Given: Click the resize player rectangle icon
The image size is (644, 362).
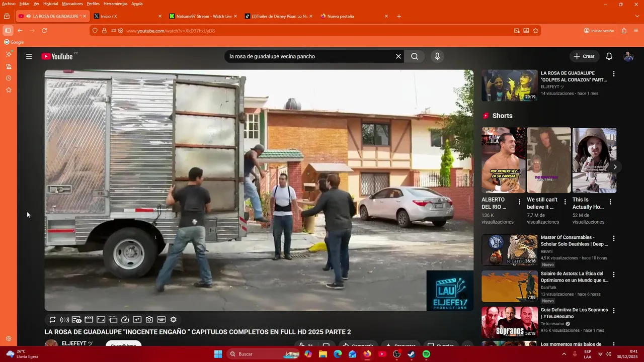Looking at the screenshot, I should (101, 320).
